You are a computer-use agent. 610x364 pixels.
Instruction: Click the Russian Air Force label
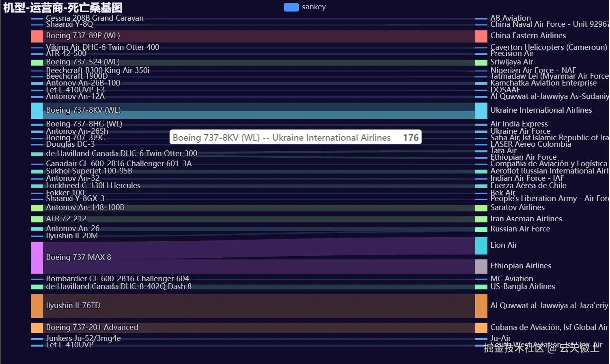coord(520,229)
